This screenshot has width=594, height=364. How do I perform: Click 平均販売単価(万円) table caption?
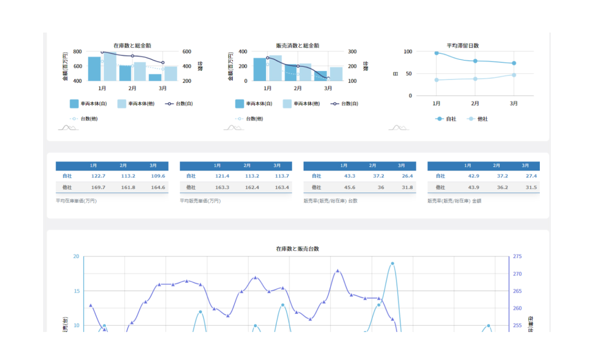tap(200, 201)
